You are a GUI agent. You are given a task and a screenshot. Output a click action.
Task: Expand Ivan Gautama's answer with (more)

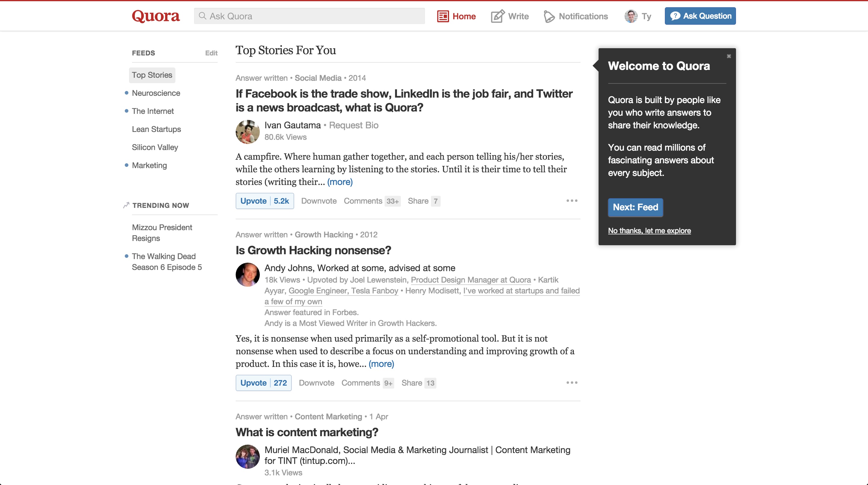(x=340, y=182)
